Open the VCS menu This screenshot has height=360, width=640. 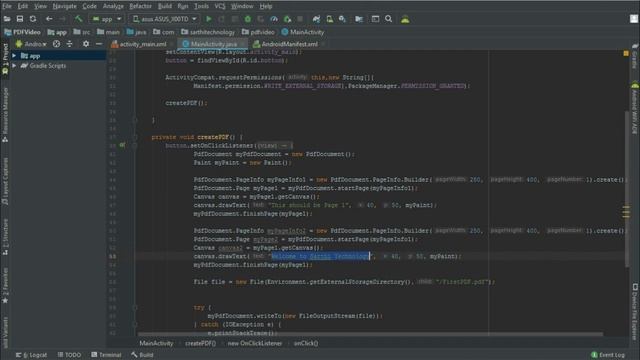pyautogui.click(x=220, y=6)
